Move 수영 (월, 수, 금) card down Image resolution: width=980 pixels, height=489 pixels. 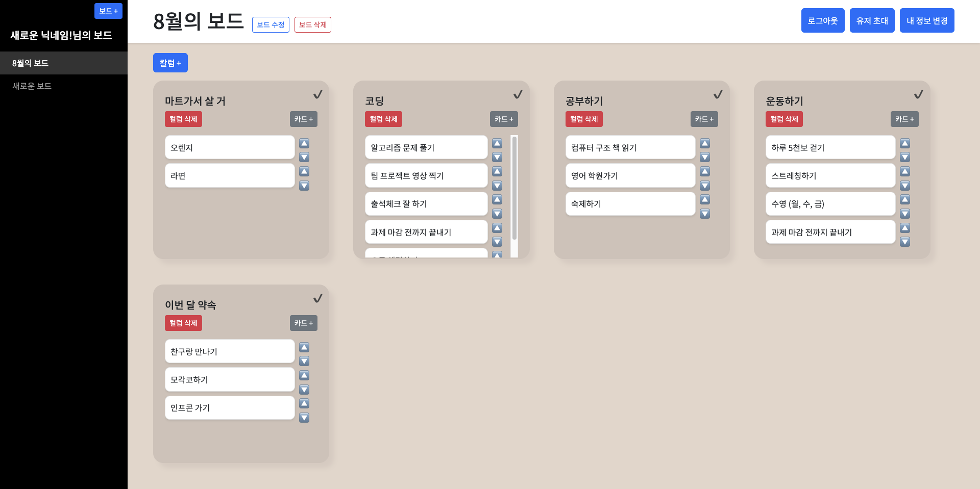(905, 214)
